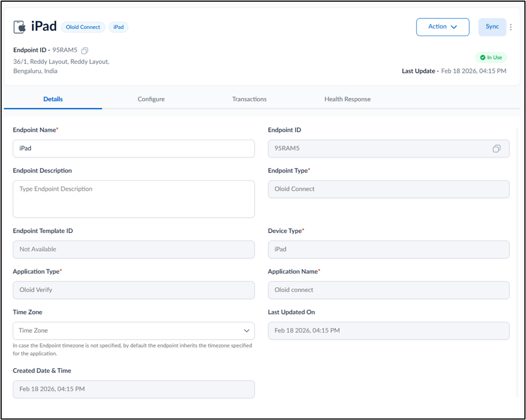Click the Device Type field

coord(389,249)
